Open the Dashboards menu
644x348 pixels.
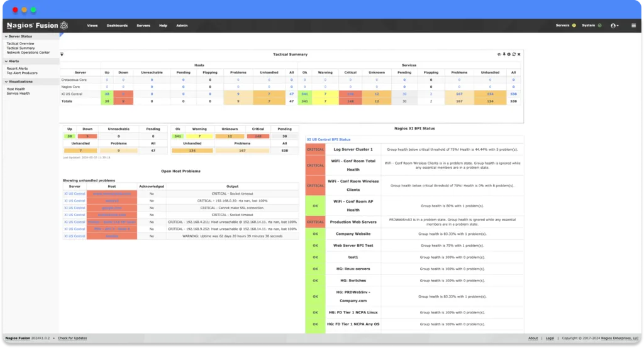tap(117, 26)
